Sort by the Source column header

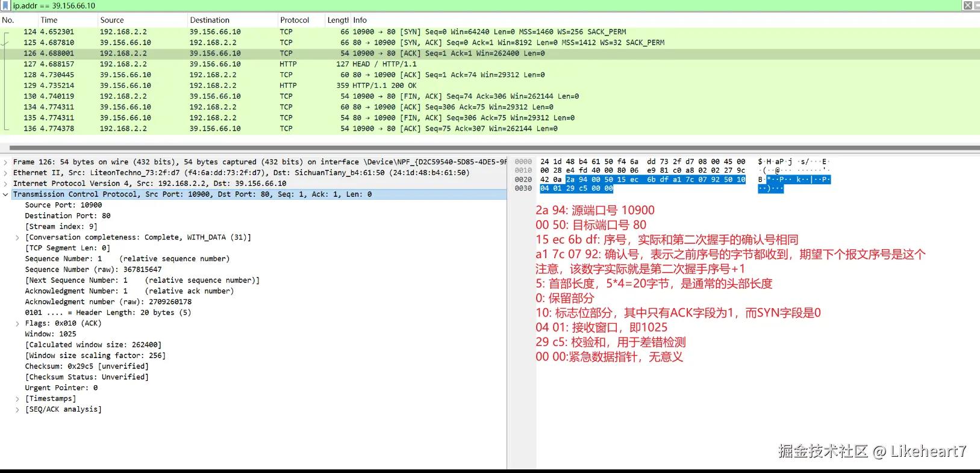(x=112, y=20)
